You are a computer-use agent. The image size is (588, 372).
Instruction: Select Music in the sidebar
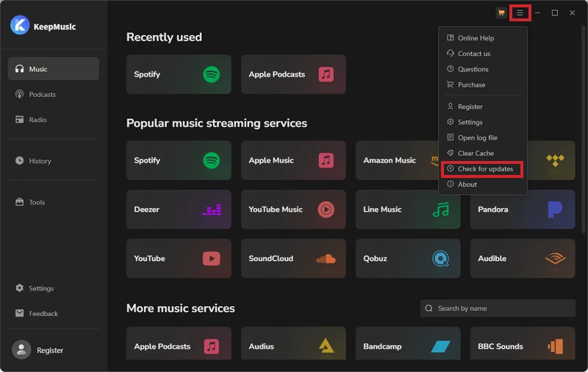coord(53,68)
